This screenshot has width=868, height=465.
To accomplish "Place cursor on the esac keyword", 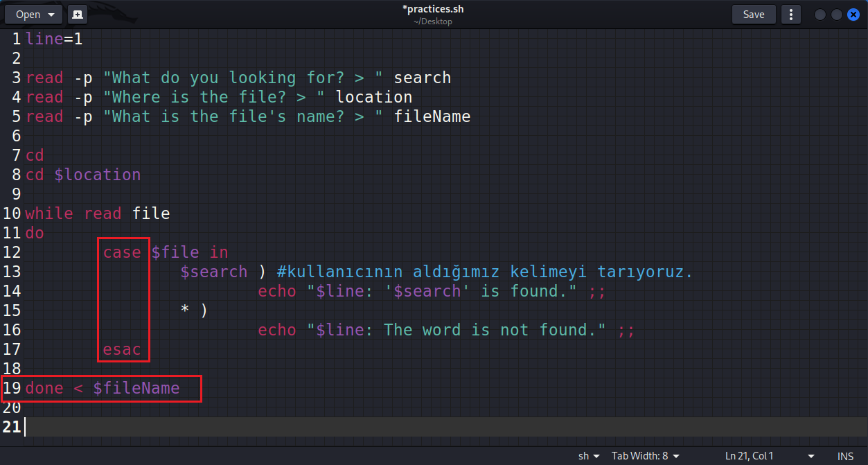I will (x=122, y=349).
